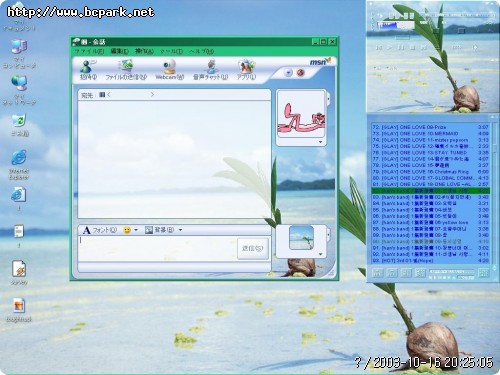This screenshot has width=500, height=375.
Task: Click the 招待 (Invite) toolbar icon
Action: tap(88, 69)
